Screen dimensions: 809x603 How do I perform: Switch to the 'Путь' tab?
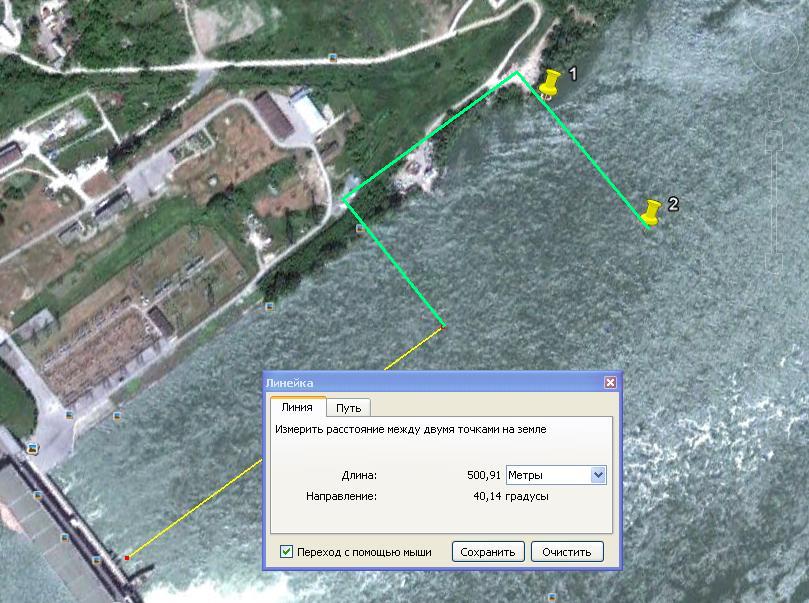pos(349,408)
